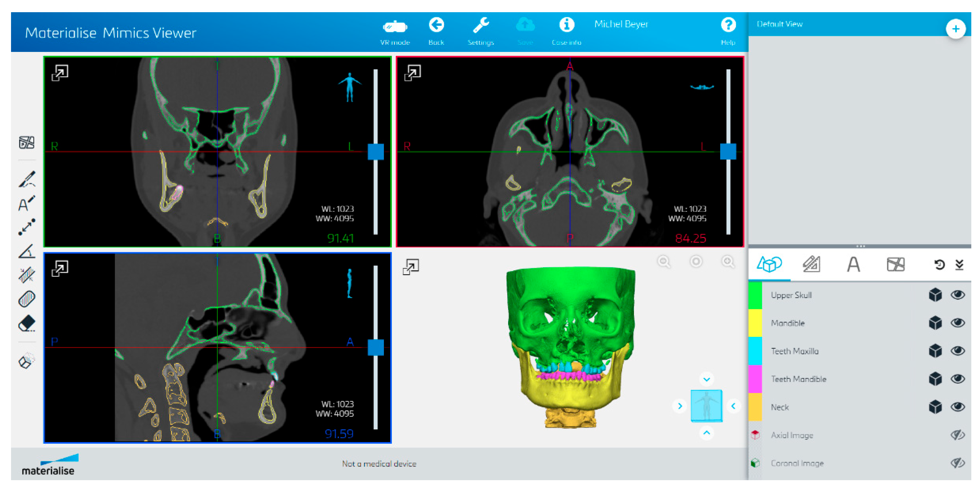Select the angle measurement tool

(27, 252)
